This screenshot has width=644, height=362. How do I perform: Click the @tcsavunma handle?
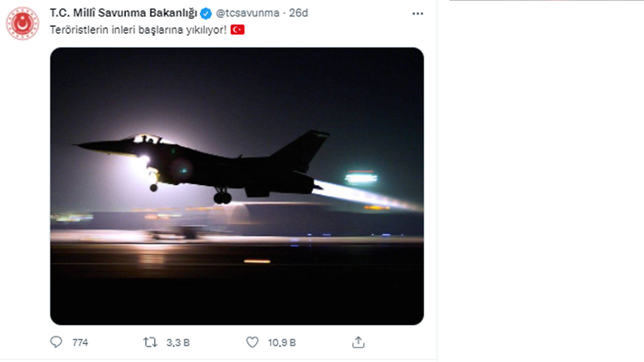247,13
